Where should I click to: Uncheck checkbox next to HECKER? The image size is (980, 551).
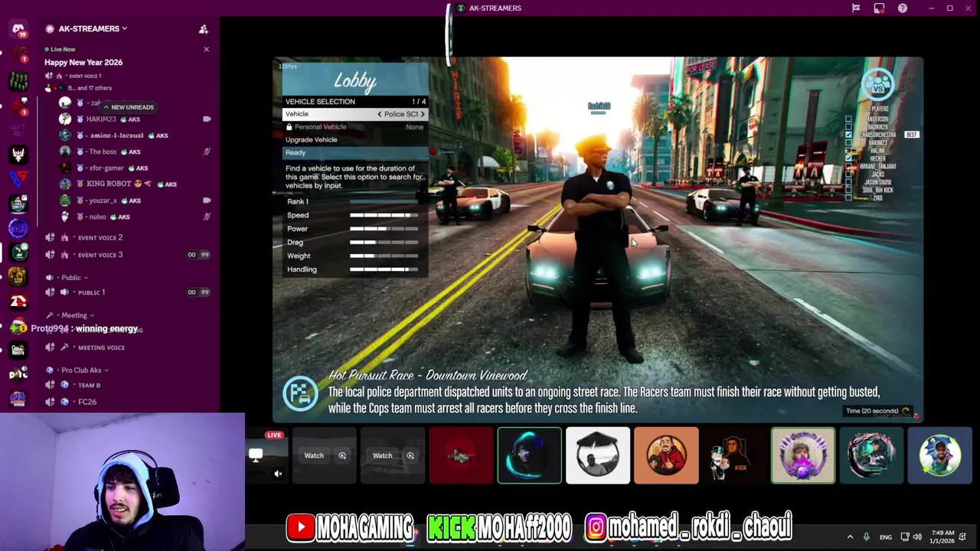(x=848, y=158)
